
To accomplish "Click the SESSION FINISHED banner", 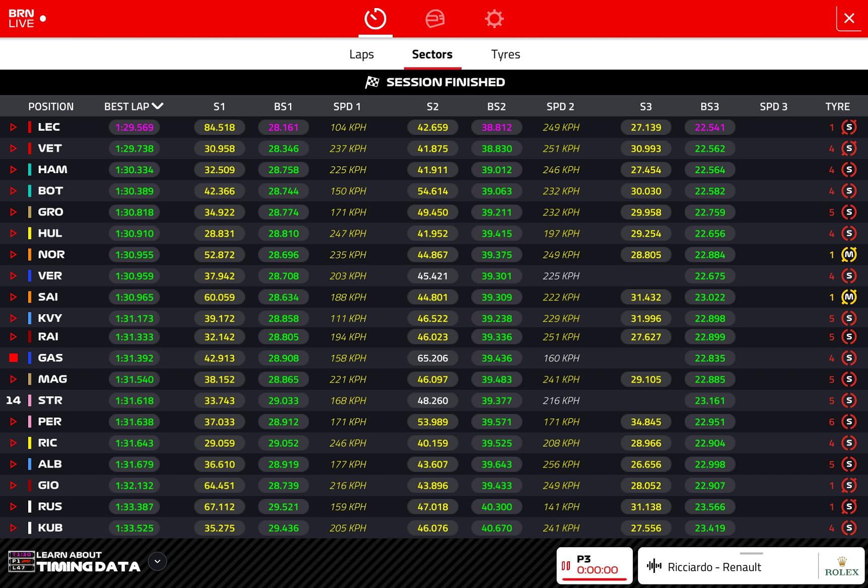I will coord(434,82).
